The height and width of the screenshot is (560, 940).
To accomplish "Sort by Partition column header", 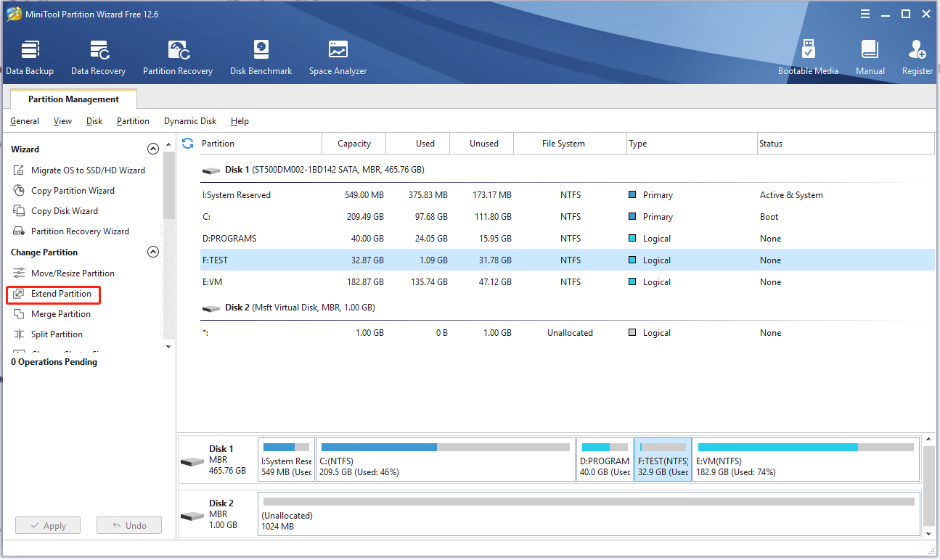I will [x=260, y=144].
